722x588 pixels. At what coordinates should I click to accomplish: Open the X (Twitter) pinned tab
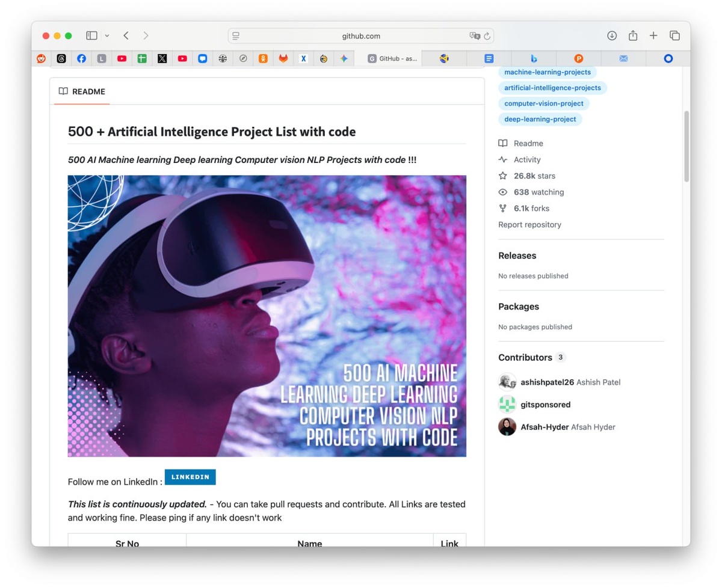[162, 58]
